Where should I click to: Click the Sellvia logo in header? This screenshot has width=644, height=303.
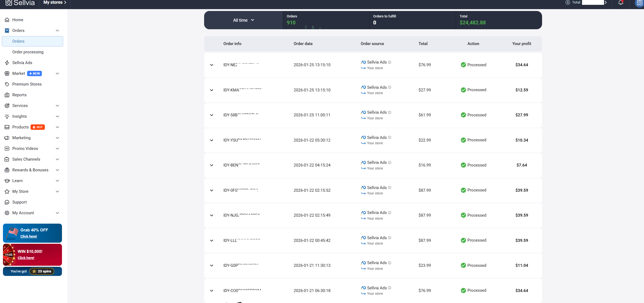pyautogui.click(x=20, y=3)
